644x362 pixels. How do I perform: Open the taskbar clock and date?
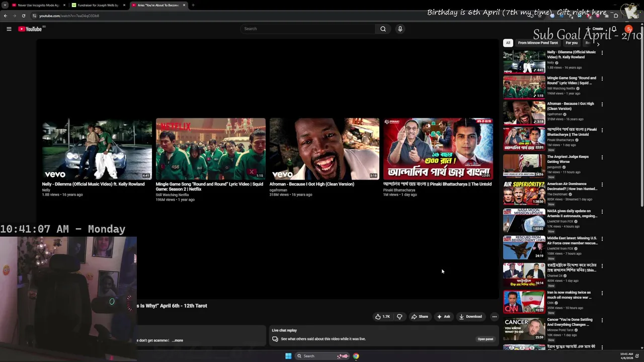coord(626,356)
